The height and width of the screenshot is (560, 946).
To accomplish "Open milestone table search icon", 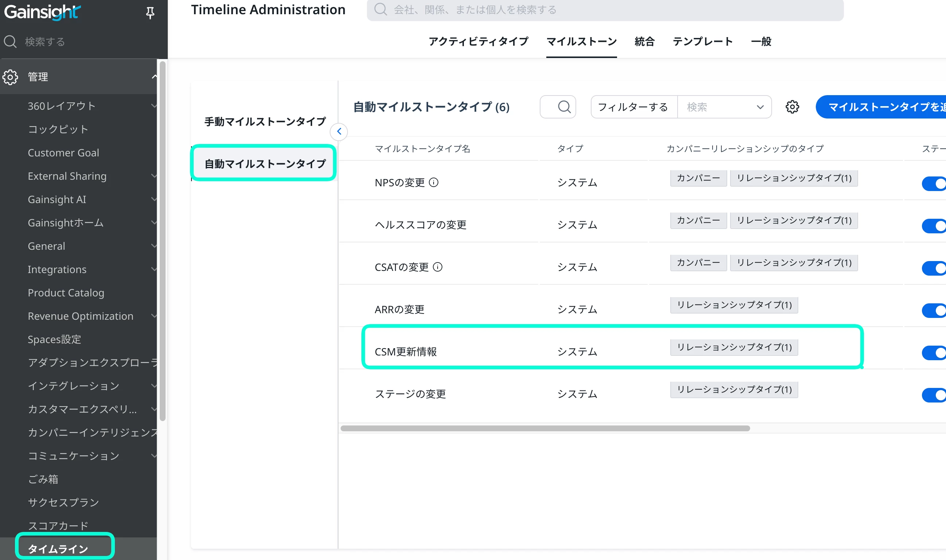I will (x=564, y=107).
